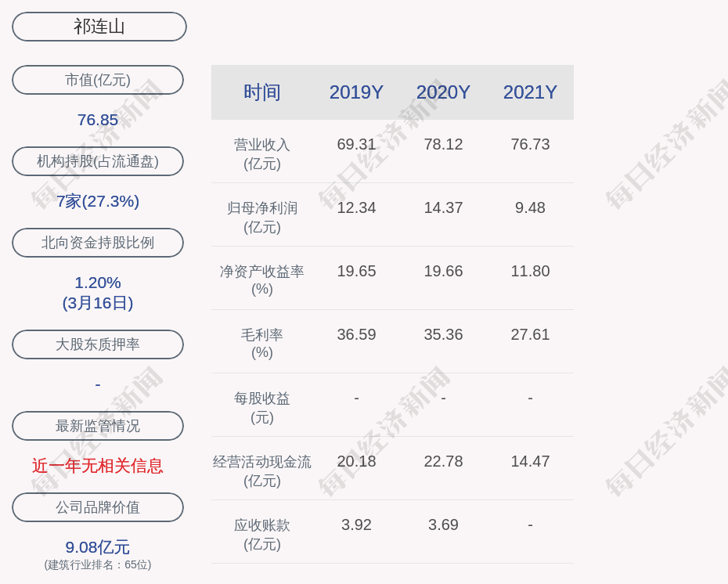Select the 2019Y column header
Image resolution: width=728 pixels, height=584 pixels.
point(356,92)
